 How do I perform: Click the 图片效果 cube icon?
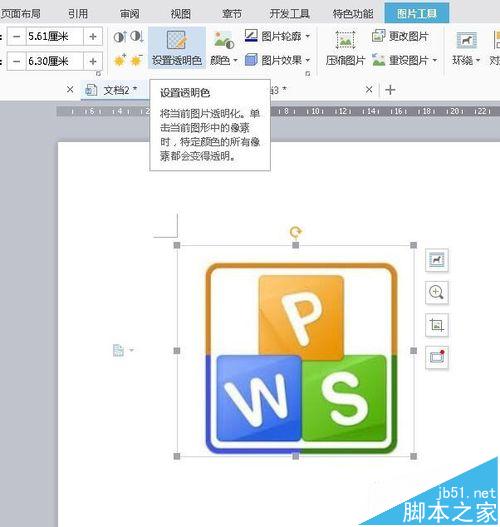tap(251, 60)
